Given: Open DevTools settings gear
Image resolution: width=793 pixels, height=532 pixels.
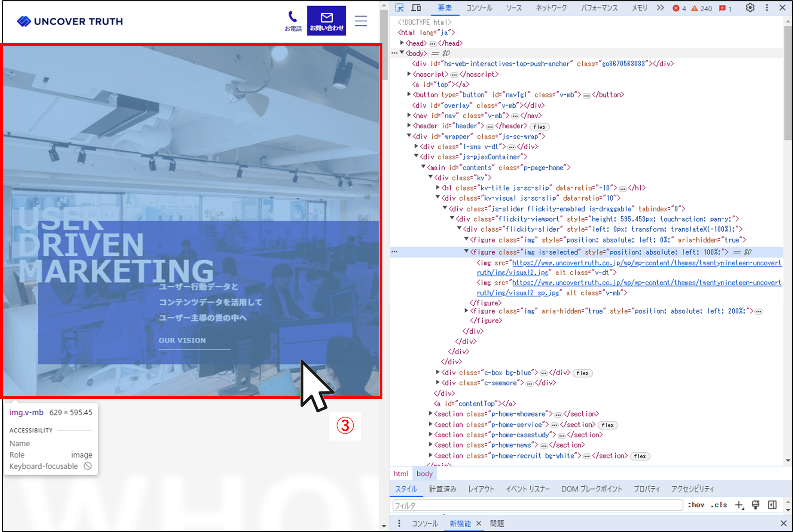Looking at the screenshot, I should click(x=750, y=8).
